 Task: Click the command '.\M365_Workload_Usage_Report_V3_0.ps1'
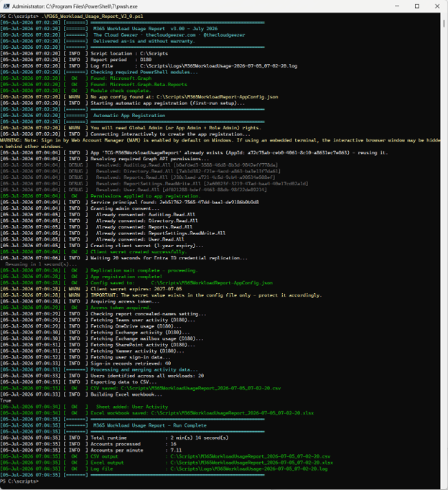coord(93,17)
